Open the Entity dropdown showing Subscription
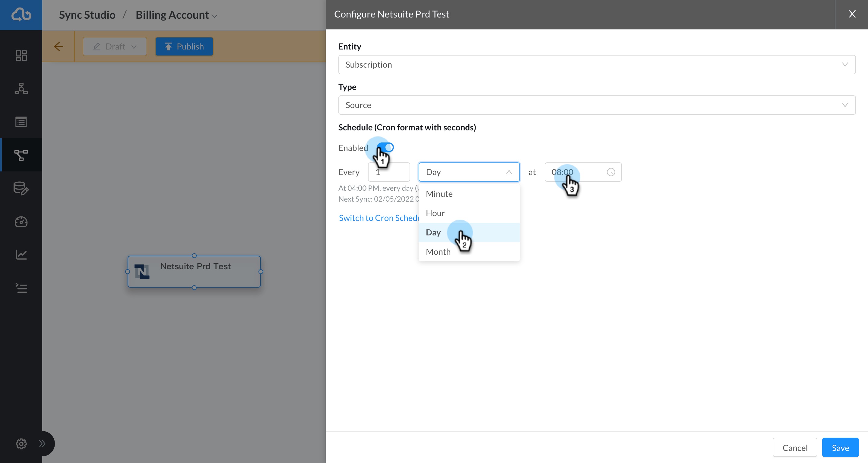The image size is (868, 463). point(597,64)
